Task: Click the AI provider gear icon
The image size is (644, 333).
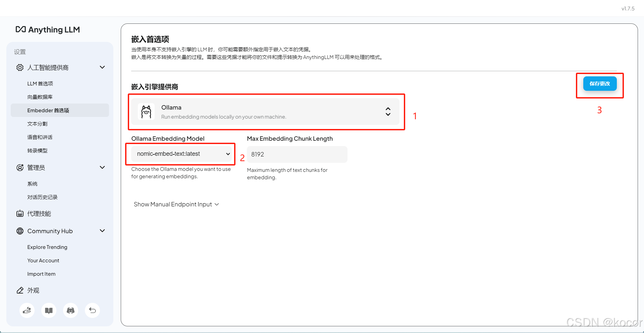Action: 20,67
